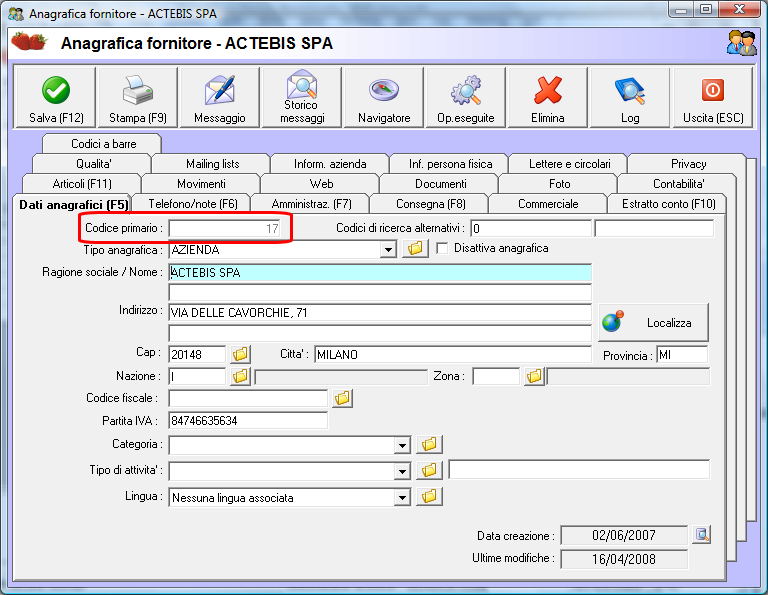Click the folder icon next to Codice fiscale
768x595 pixels.
click(342, 398)
